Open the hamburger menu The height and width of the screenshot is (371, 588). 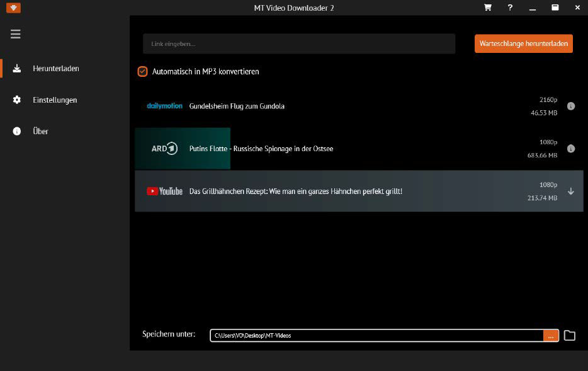click(15, 33)
